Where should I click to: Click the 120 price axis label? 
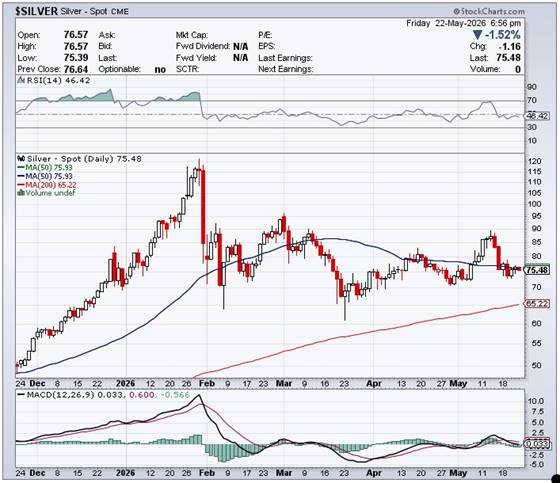coord(535,161)
